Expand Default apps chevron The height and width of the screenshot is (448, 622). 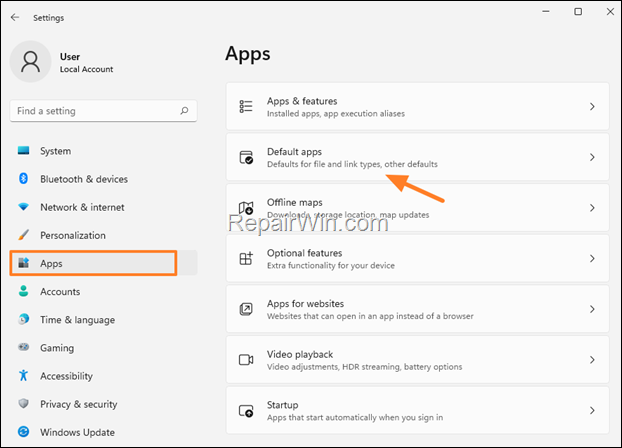click(592, 157)
